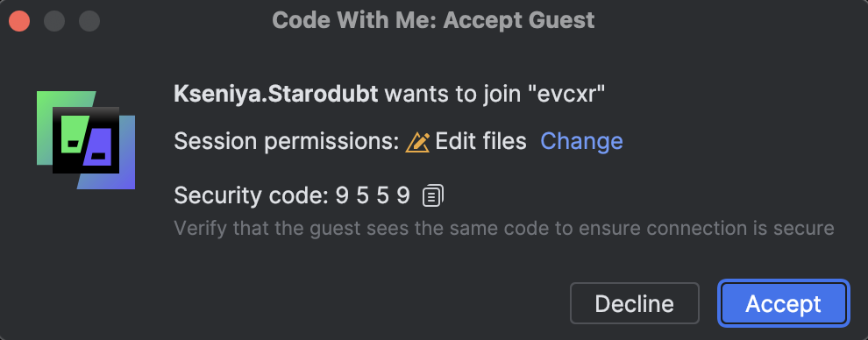
Task: Click the "Edit files" permission text
Action: (x=480, y=142)
